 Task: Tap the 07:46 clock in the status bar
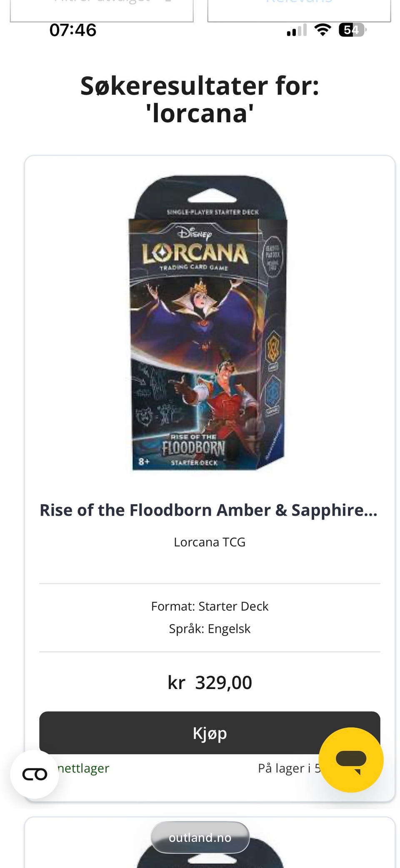click(x=73, y=30)
